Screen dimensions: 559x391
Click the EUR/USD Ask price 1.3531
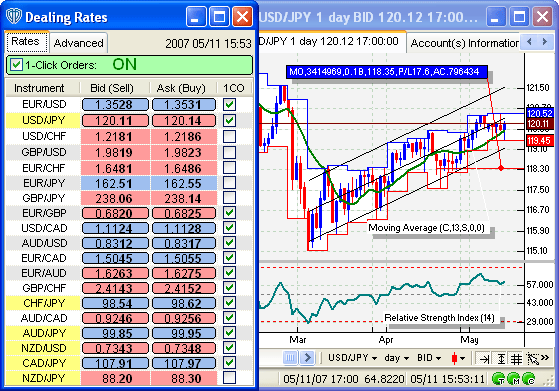pos(184,105)
